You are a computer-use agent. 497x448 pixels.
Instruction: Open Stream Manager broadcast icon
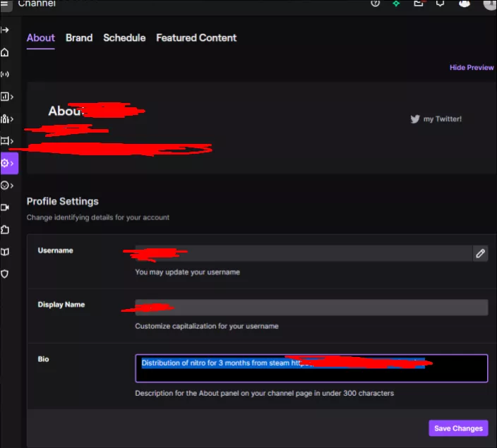[x=6, y=74]
